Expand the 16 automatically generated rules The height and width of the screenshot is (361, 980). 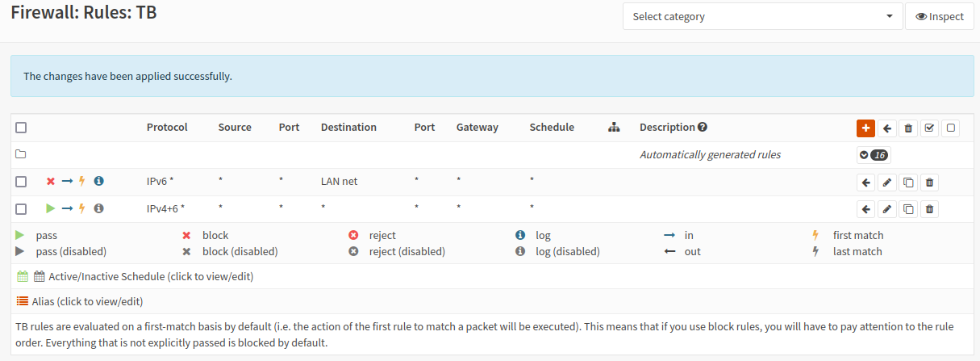point(873,154)
